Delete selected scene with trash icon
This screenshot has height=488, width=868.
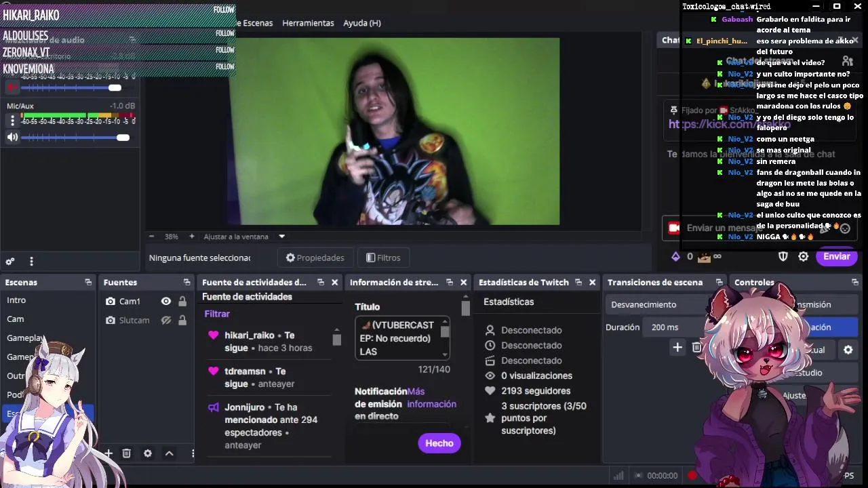coord(126,453)
